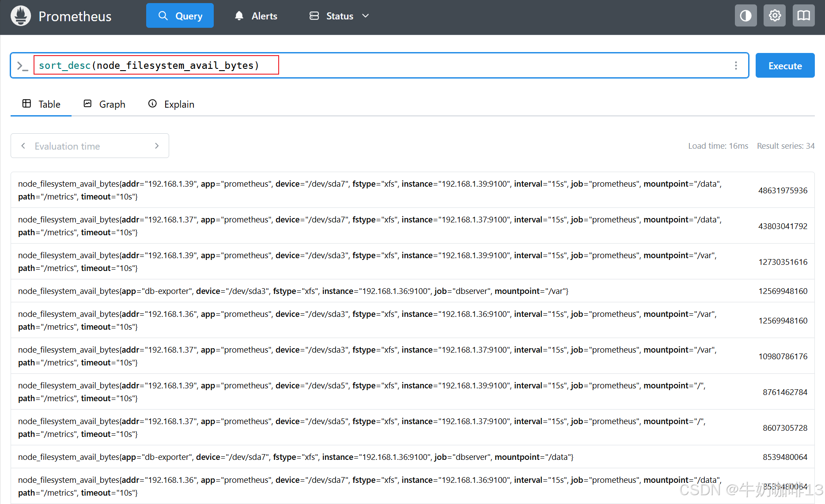Select value 8607305728 in results
This screenshot has height=504, width=825.
click(785, 428)
